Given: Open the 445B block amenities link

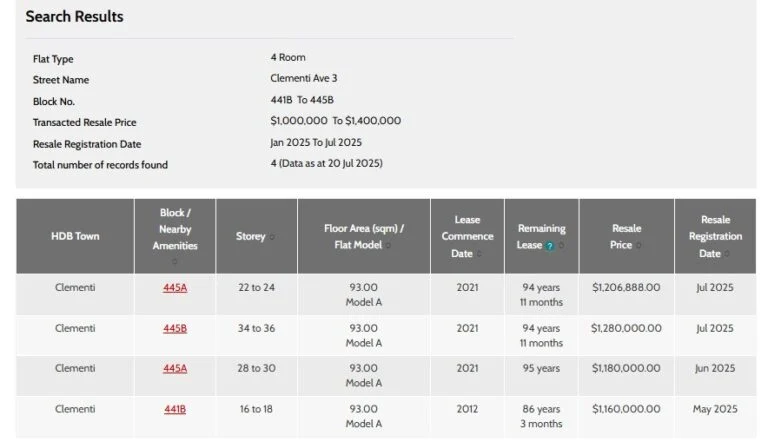Looking at the screenshot, I should click(175, 328).
